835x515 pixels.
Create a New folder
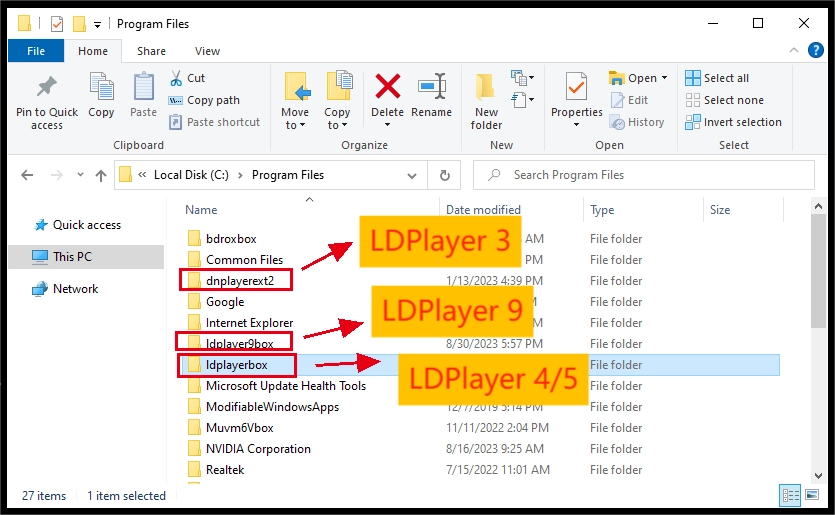(486, 101)
